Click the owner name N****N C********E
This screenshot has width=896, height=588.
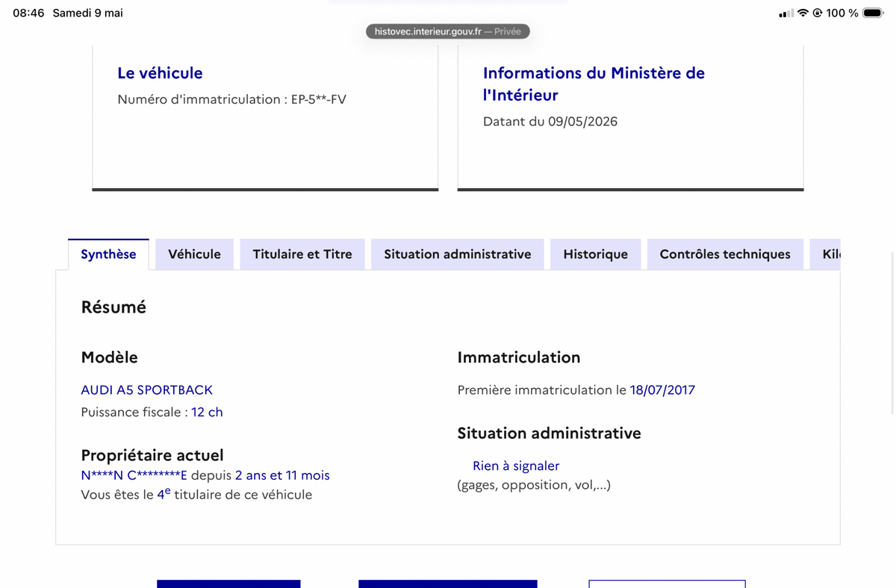click(x=134, y=475)
